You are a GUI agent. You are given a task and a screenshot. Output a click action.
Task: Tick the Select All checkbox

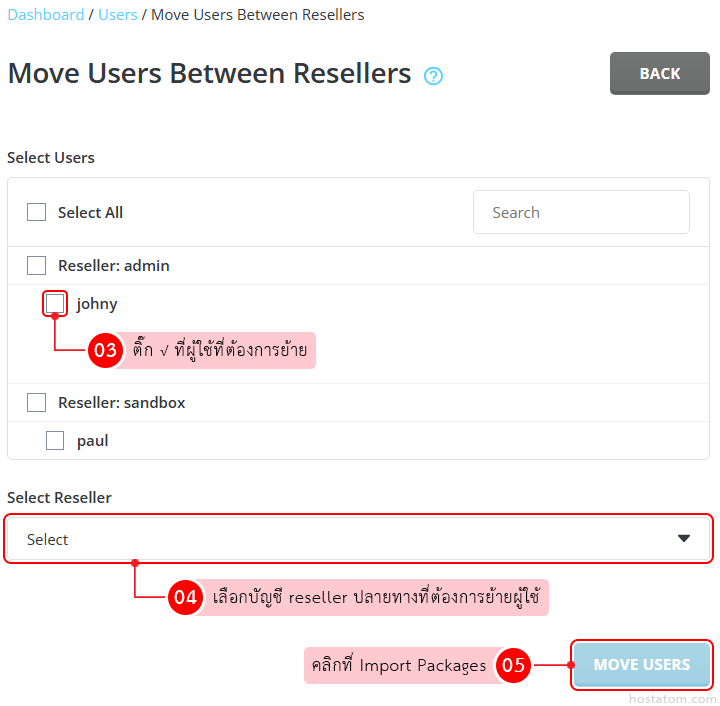pyautogui.click(x=37, y=212)
